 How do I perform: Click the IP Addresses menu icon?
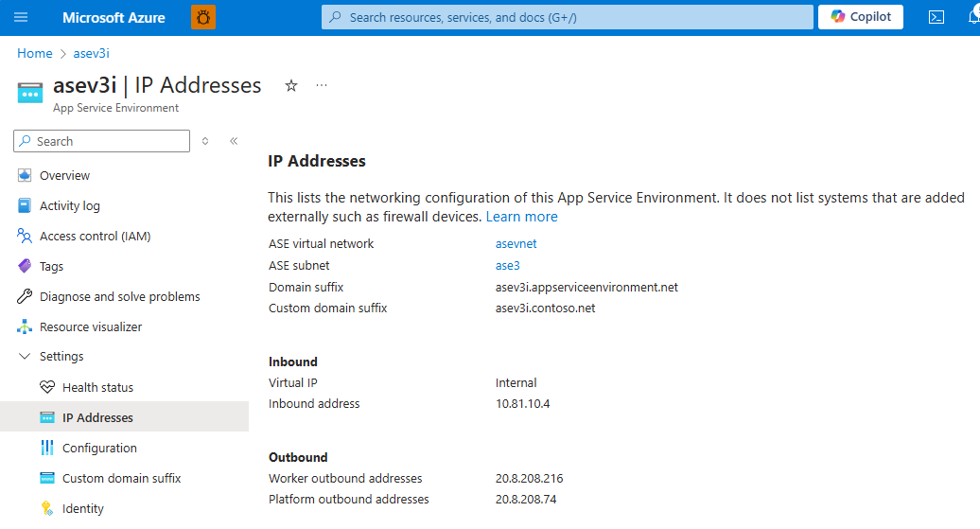pyautogui.click(x=47, y=417)
